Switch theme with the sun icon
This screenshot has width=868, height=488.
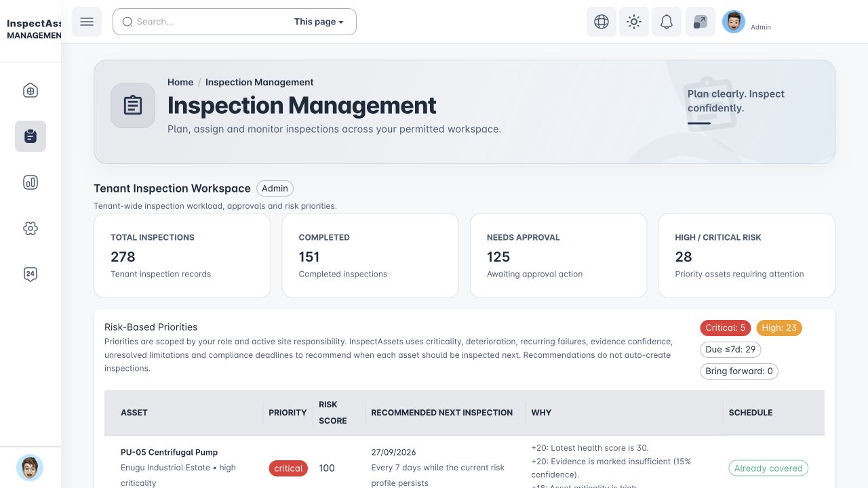tap(634, 22)
